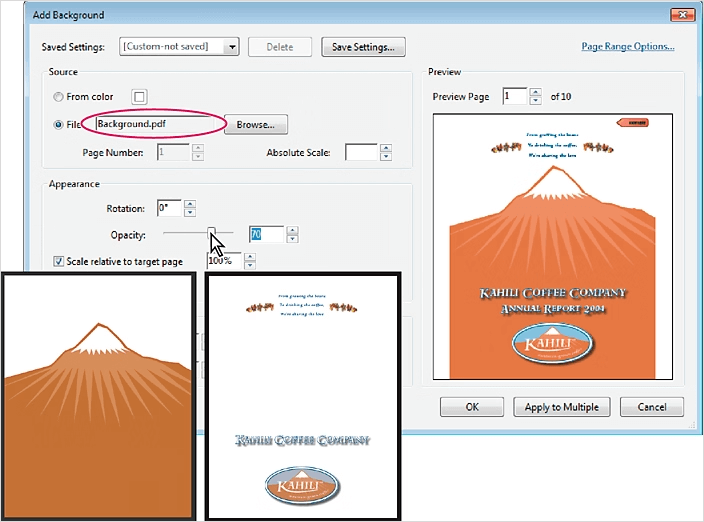Click the Absolute Scale input field

coord(361,152)
